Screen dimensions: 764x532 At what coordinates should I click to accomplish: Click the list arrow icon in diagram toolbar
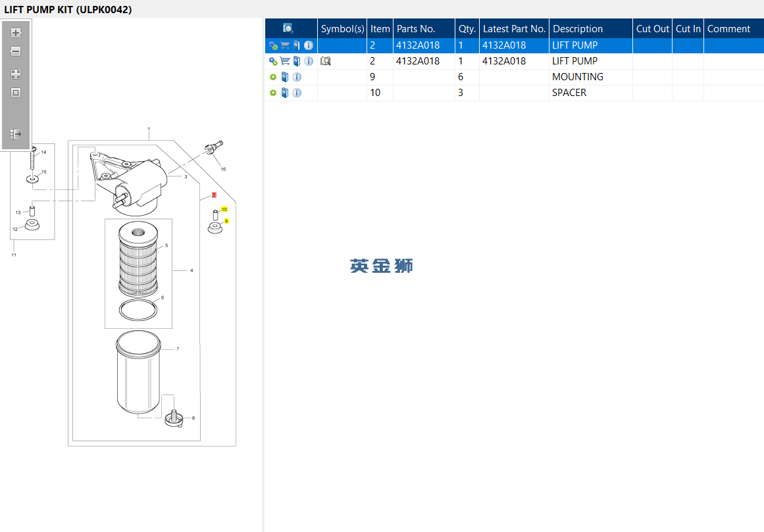[16, 134]
